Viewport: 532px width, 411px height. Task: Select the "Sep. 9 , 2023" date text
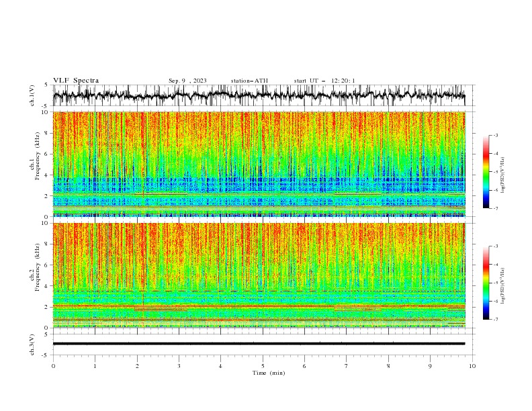[x=187, y=81]
